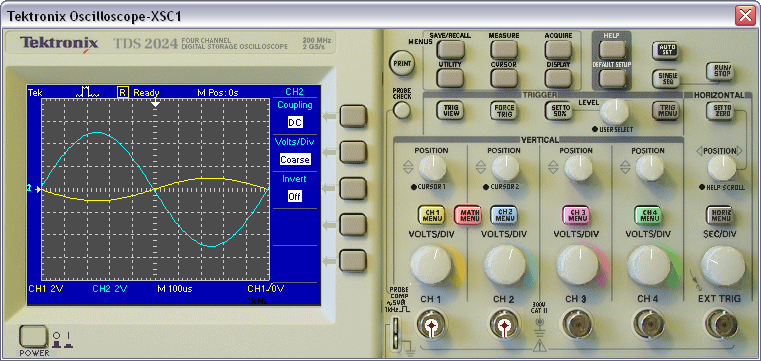Toggle the blue CH 2 MENU button
The image size is (761, 361).
pos(504,215)
